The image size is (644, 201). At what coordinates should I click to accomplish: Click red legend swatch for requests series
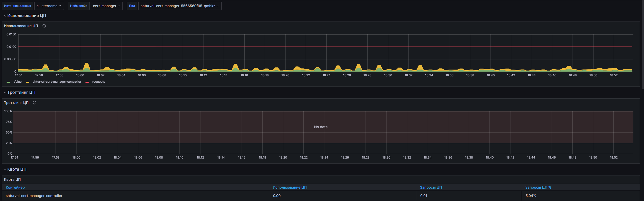tap(87, 82)
